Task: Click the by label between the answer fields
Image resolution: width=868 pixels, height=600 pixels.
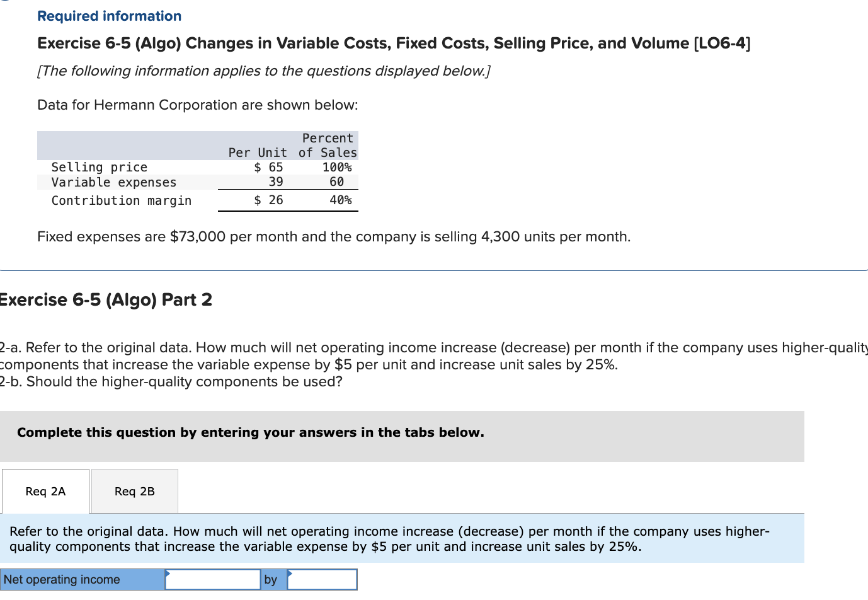Action: pyautogui.click(x=271, y=579)
